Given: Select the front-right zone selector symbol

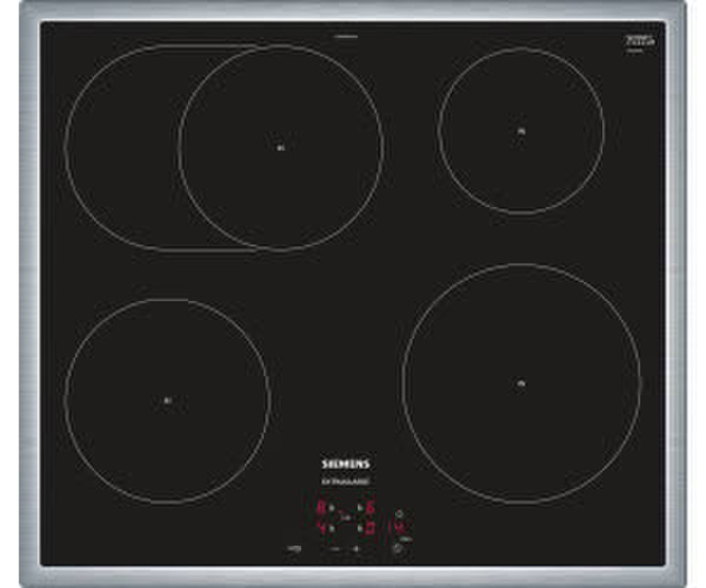Looking at the screenshot, I should click(x=360, y=528).
